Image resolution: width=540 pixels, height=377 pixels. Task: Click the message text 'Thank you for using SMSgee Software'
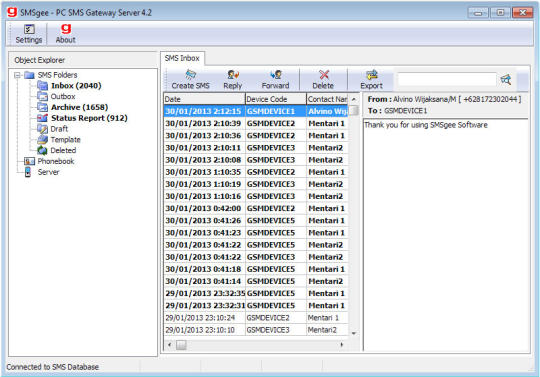pos(426,125)
